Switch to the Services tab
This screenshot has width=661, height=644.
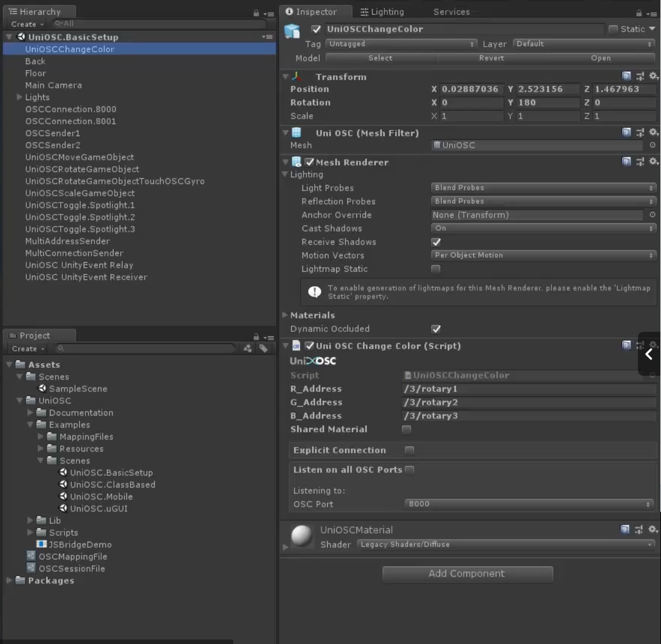tap(451, 12)
